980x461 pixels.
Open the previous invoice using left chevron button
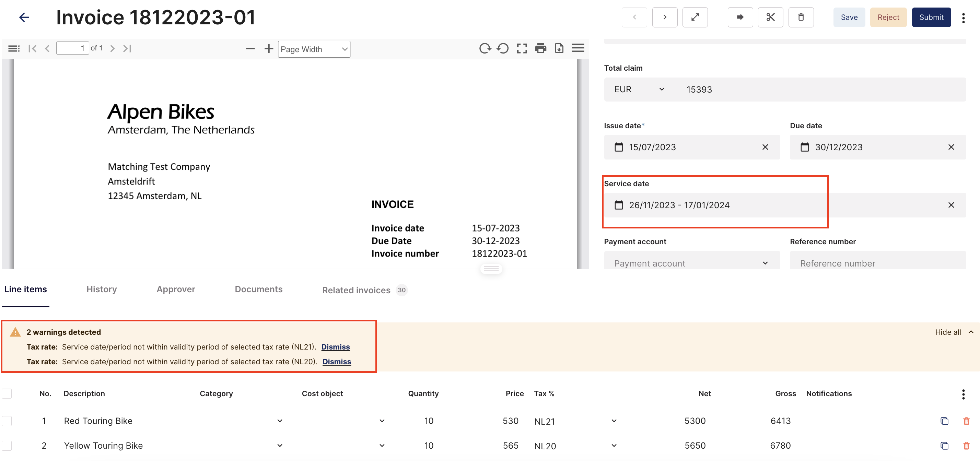(x=634, y=17)
